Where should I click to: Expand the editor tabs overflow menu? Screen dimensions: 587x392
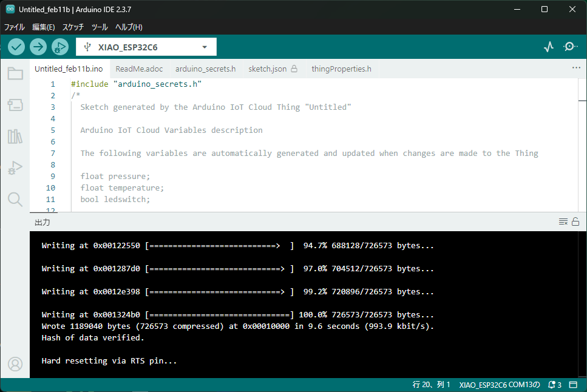pos(576,68)
